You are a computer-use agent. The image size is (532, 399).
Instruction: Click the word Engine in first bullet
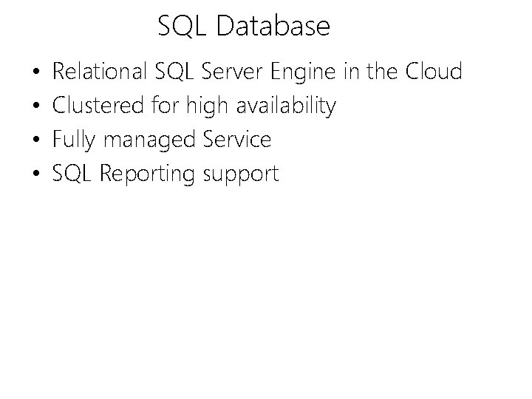(303, 72)
